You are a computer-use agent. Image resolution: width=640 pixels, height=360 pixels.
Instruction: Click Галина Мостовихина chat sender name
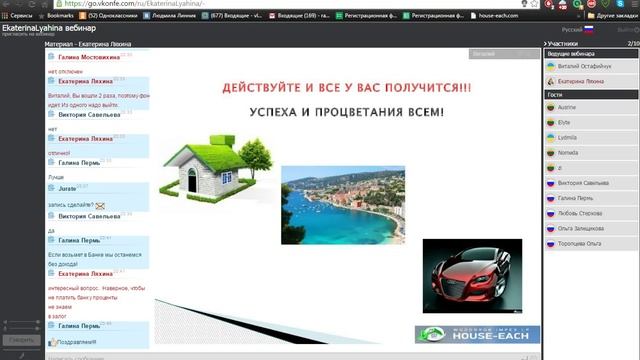point(89,57)
